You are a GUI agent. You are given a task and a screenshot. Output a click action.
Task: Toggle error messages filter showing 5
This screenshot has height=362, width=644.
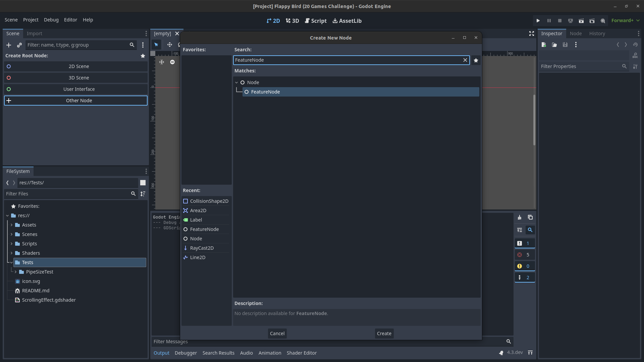(x=525, y=255)
